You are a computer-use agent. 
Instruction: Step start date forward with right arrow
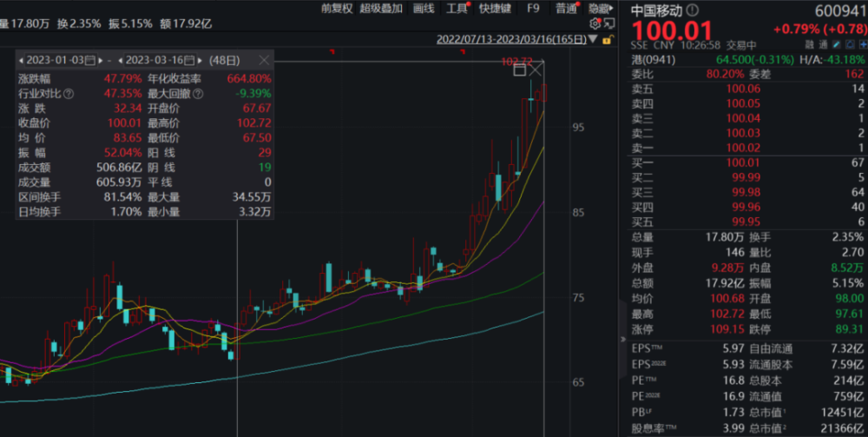tap(101, 60)
